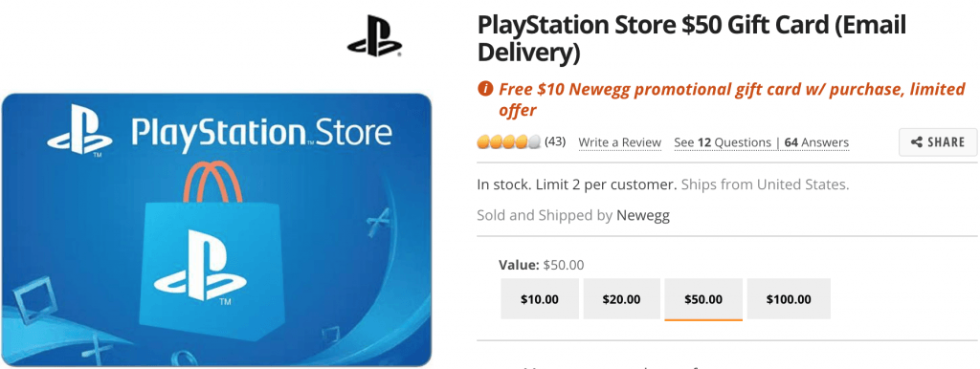Screen dimensions: 980x369
Task: Click the share icon in SHARE button
Action: pos(916,142)
